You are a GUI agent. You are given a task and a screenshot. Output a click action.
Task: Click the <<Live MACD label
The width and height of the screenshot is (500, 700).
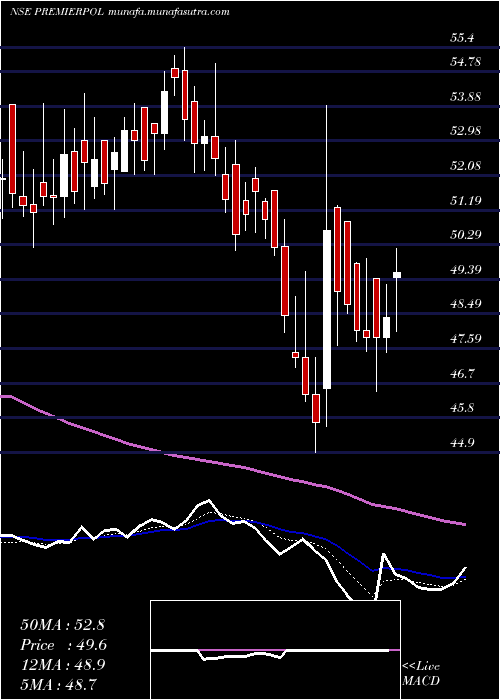(421, 674)
